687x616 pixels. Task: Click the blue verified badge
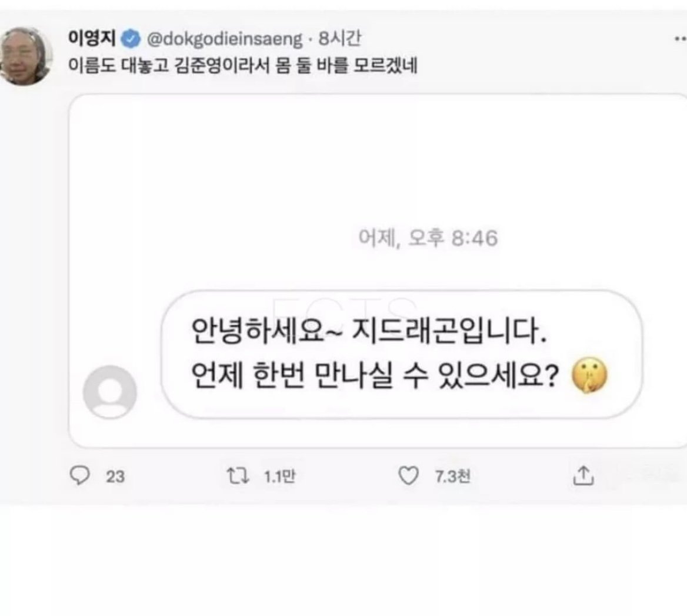pos(130,39)
